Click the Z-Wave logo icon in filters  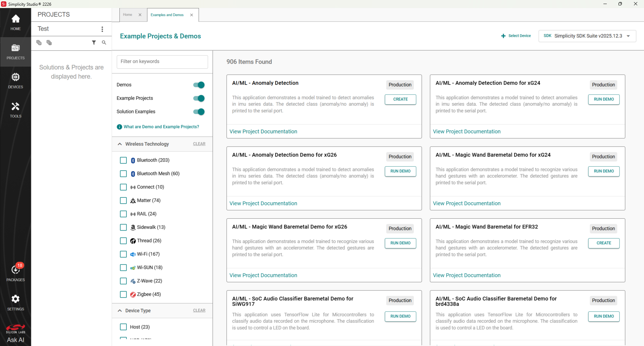133,281
